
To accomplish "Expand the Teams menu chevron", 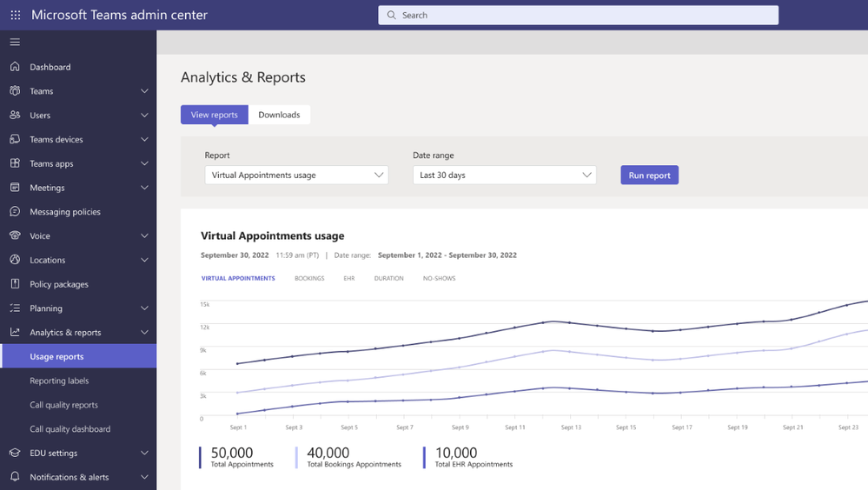I will (x=144, y=91).
